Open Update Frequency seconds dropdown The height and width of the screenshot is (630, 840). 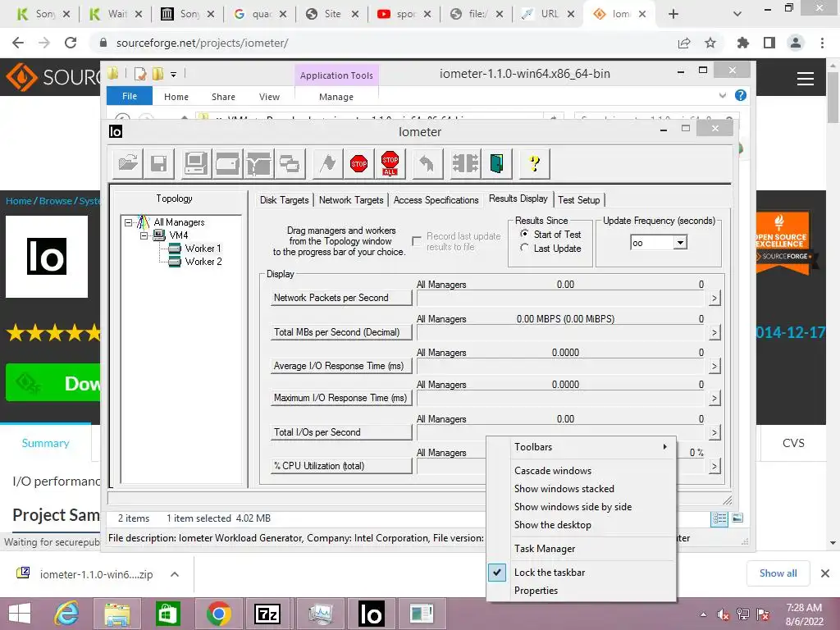(x=680, y=243)
